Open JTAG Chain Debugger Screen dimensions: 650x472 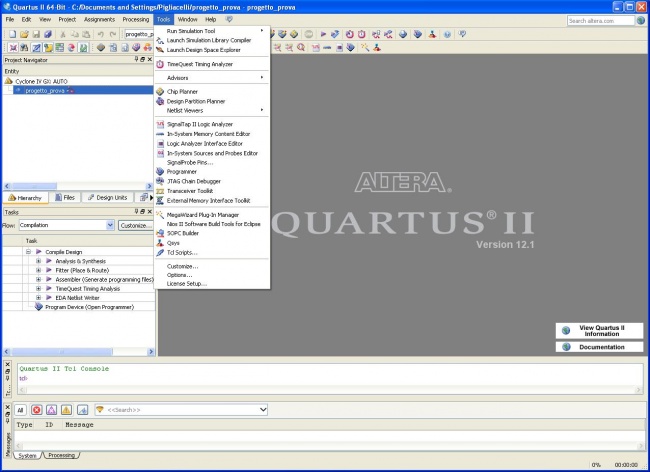(212, 181)
